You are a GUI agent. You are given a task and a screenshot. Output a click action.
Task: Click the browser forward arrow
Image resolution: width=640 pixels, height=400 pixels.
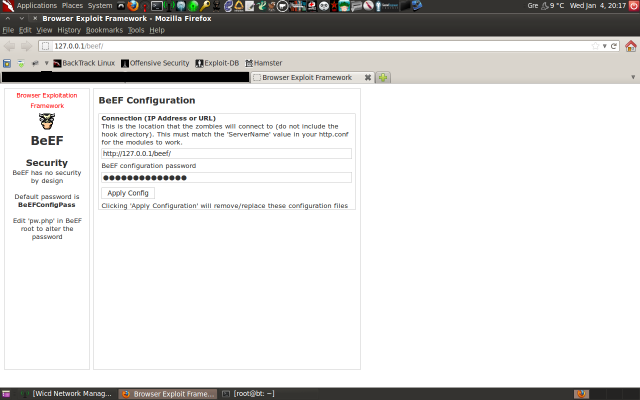click(25, 46)
